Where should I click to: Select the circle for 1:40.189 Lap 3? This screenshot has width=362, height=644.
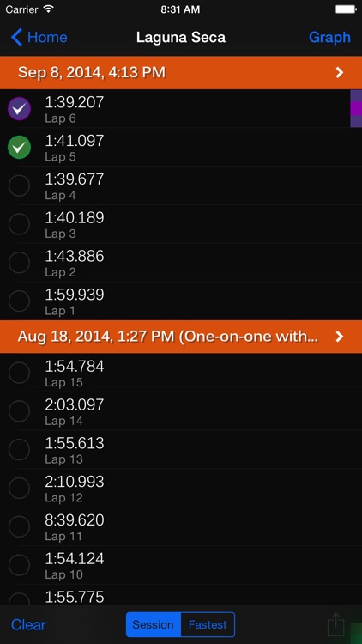(19, 224)
